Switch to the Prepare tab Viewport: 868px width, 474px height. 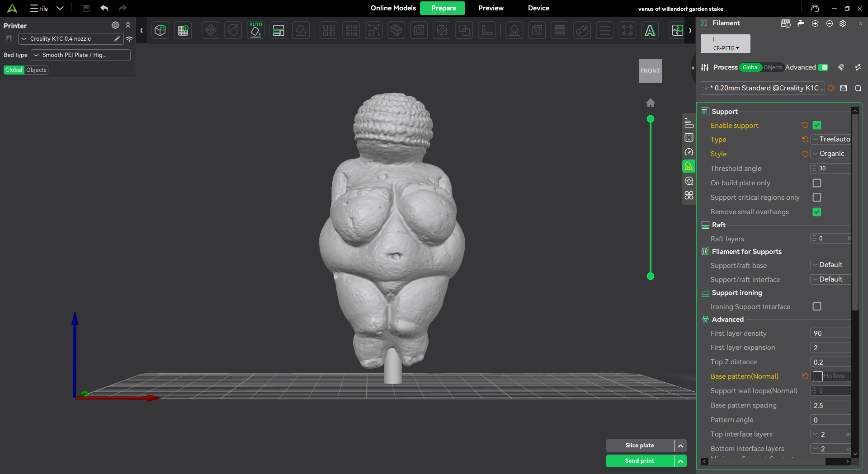(x=443, y=8)
